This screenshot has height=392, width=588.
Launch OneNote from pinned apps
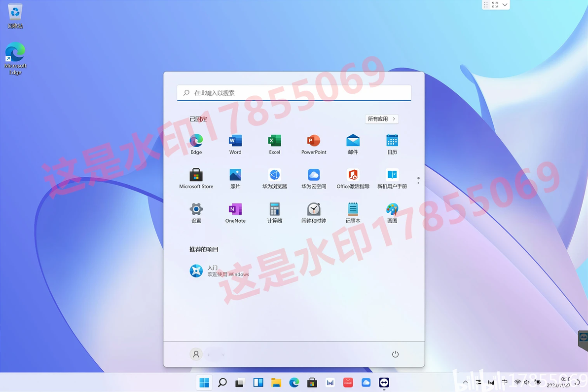pyautogui.click(x=235, y=213)
